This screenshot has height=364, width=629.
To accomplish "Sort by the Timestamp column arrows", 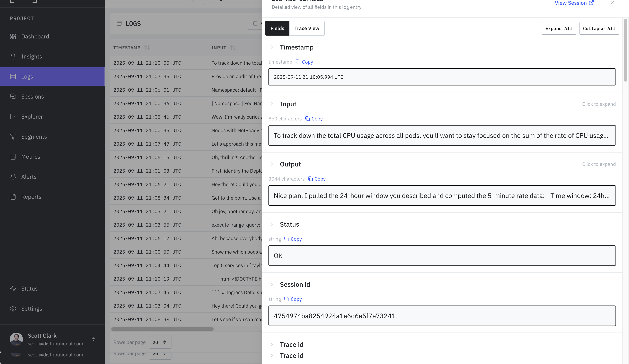I will point(147,48).
